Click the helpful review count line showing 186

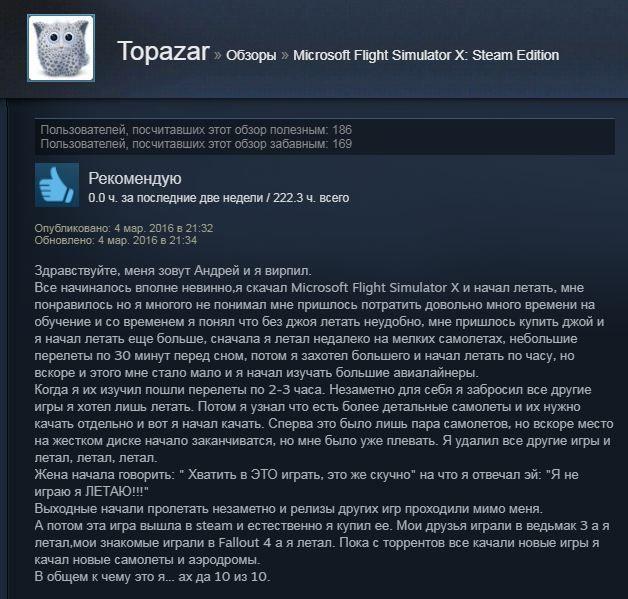point(196,130)
